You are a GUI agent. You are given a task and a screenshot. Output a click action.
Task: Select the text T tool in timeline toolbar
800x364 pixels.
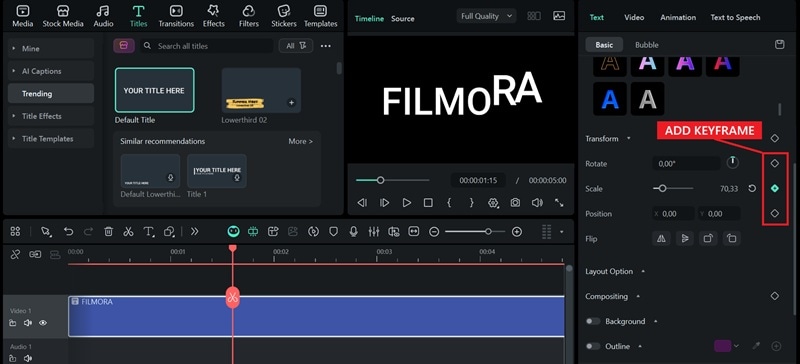point(148,232)
